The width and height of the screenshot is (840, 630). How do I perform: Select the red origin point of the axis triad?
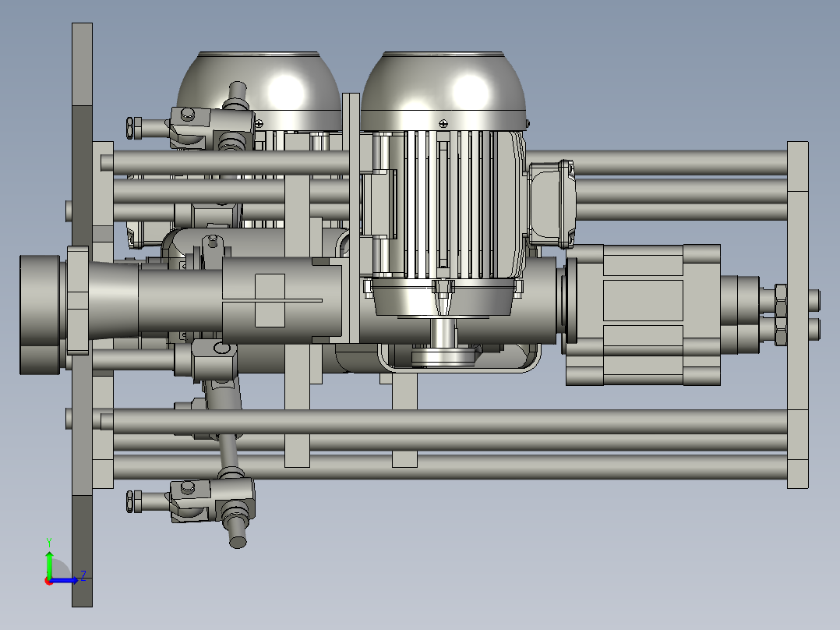pyautogui.click(x=49, y=581)
